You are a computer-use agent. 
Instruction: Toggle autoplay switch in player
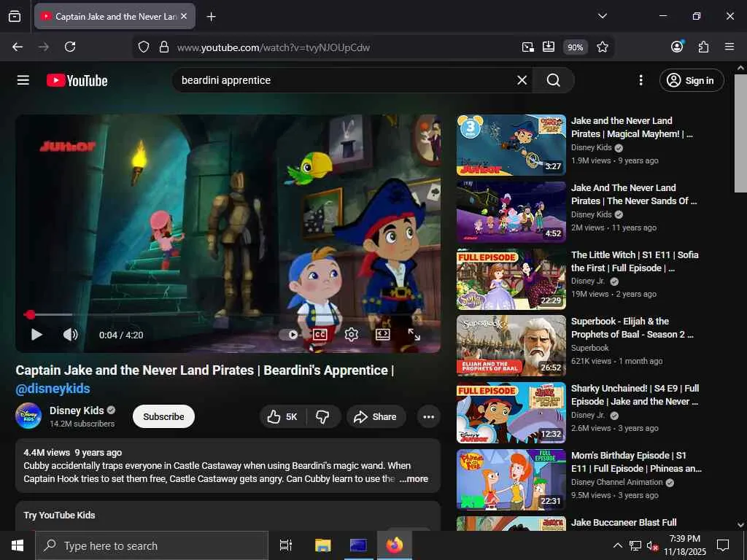point(289,335)
